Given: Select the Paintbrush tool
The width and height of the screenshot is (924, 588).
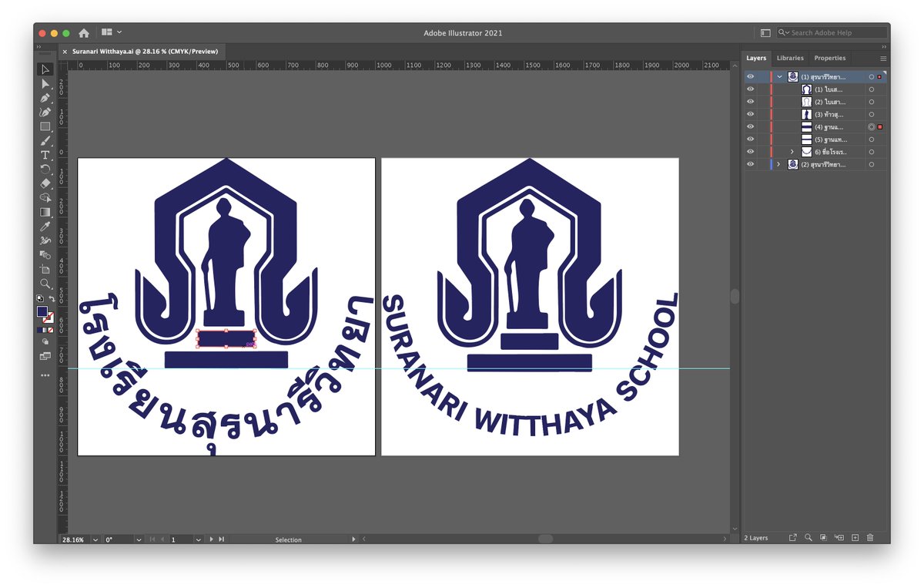Looking at the screenshot, I should (45, 140).
